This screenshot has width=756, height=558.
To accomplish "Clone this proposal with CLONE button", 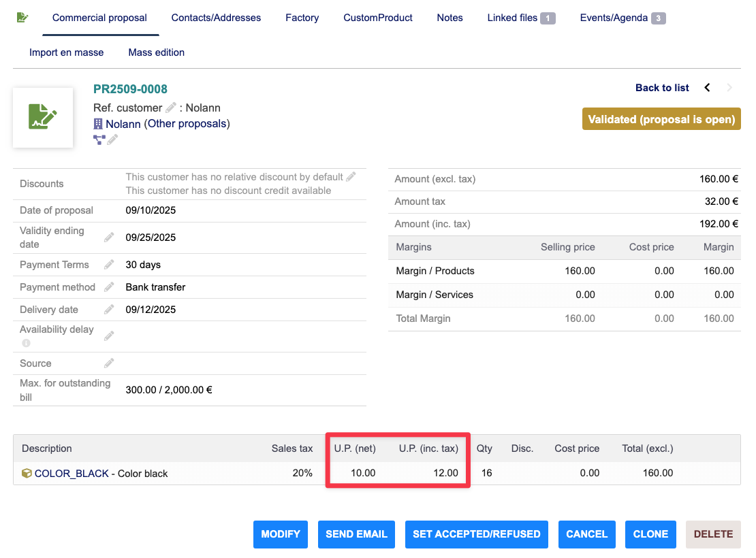I will [650, 534].
